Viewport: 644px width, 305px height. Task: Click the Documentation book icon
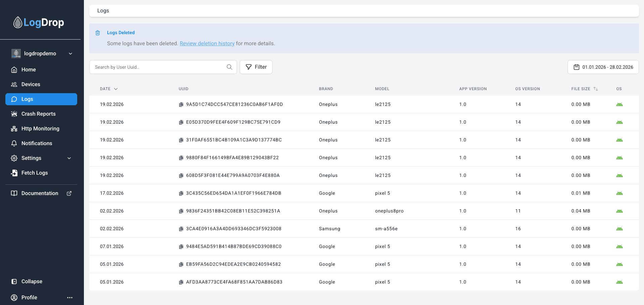click(14, 193)
